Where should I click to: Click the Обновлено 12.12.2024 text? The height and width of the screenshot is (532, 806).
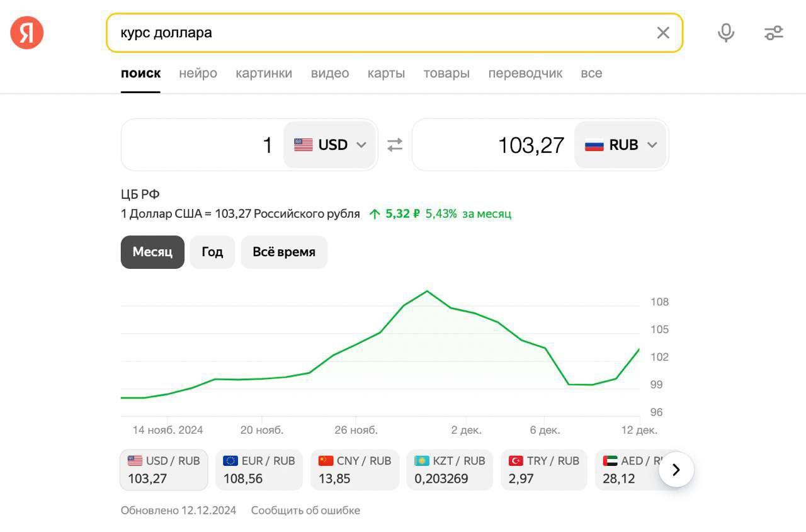(178, 510)
